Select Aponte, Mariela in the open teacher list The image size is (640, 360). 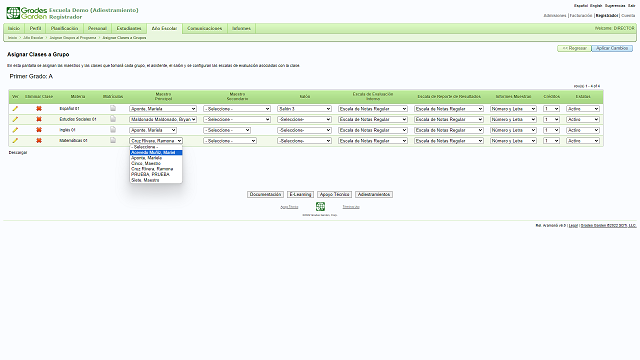coord(156,158)
